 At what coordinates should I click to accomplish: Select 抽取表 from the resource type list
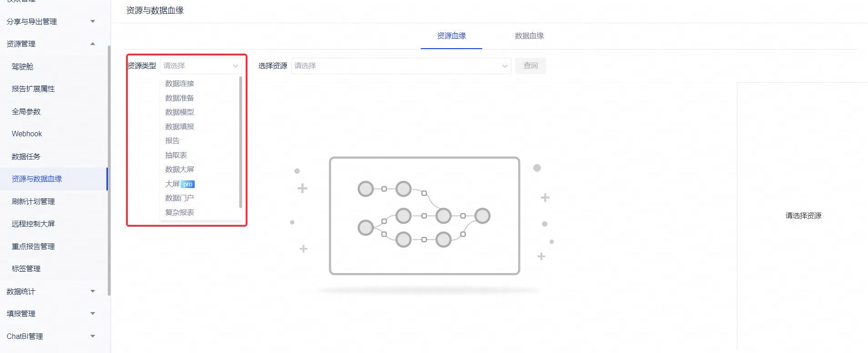point(176,155)
